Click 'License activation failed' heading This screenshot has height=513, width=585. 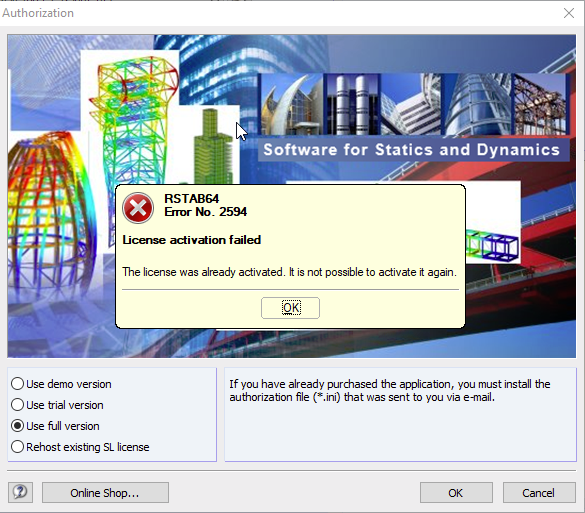click(x=192, y=240)
